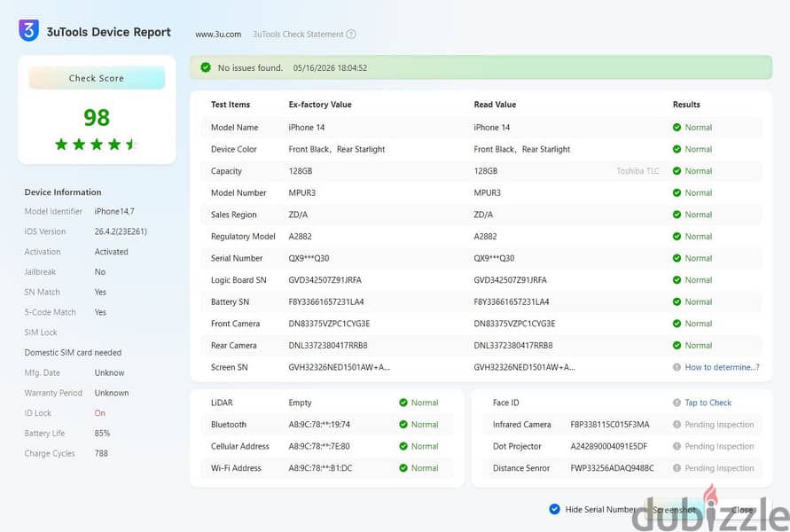Click ID Lock status On
This screenshot has height=532, width=790.
point(100,413)
